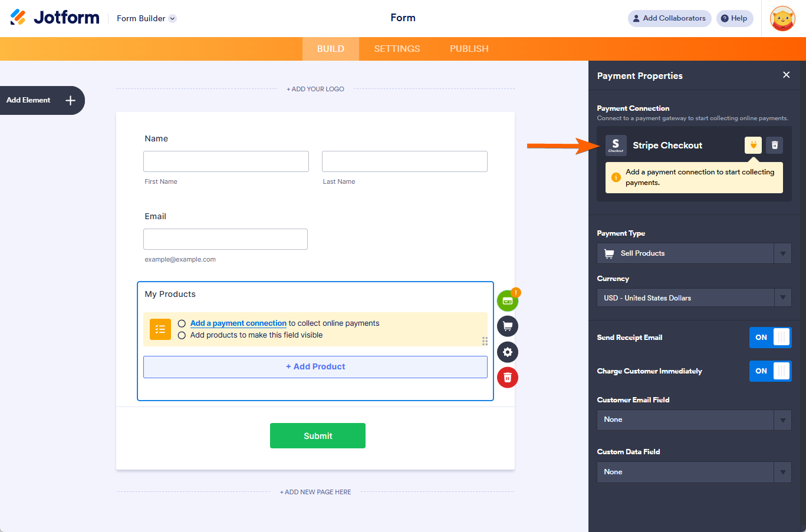
Task: Select the Add products radio button
Action: [x=182, y=335]
